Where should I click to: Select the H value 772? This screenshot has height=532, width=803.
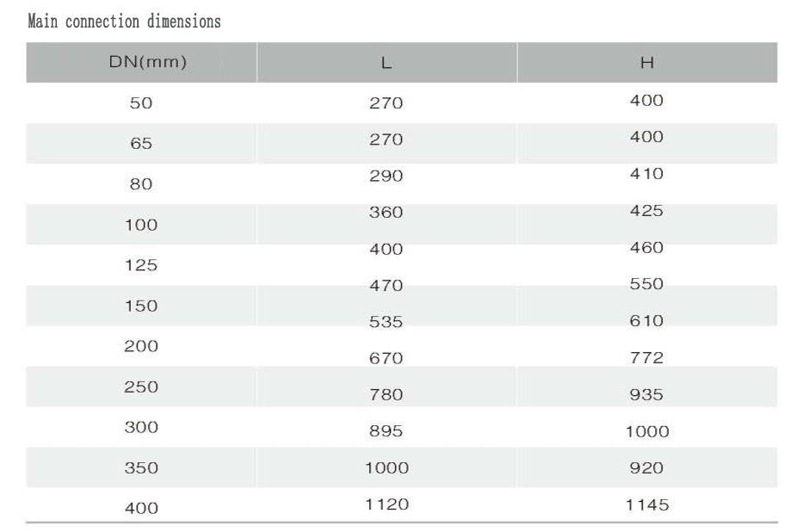tap(646, 357)
